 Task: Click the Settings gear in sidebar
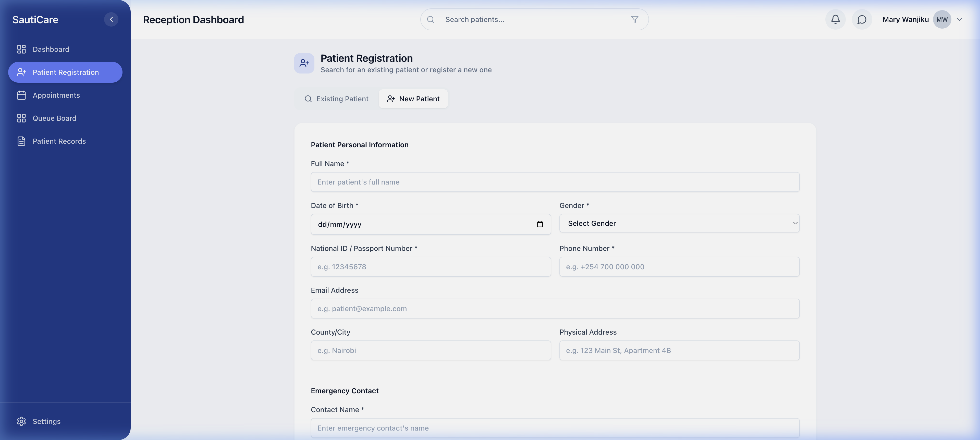click(x=21, y=421)
